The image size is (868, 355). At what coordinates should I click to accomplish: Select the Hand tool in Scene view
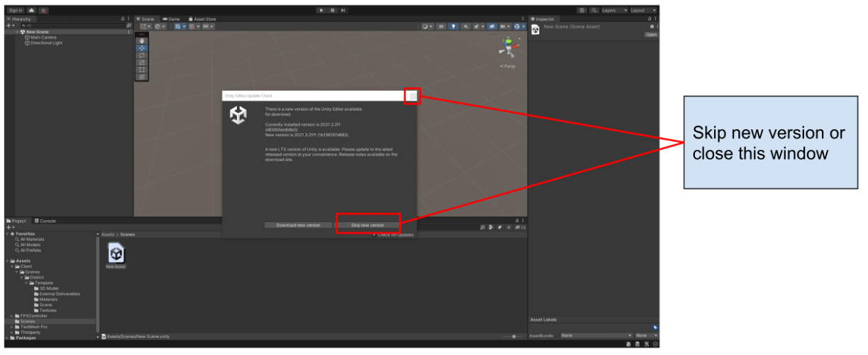tap(142, 40)
